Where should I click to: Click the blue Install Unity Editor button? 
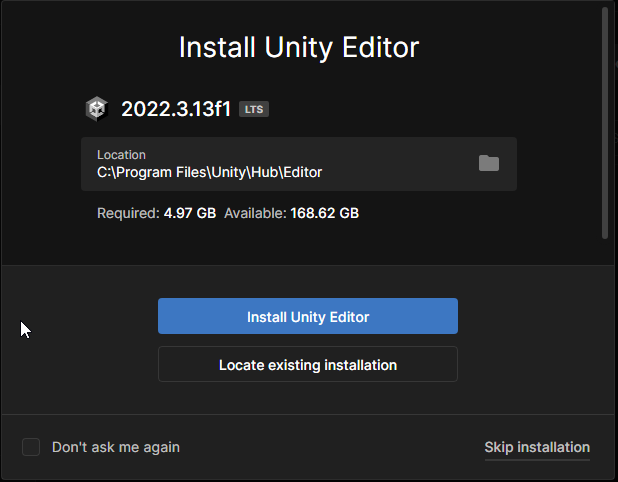(x=308, y=316)
